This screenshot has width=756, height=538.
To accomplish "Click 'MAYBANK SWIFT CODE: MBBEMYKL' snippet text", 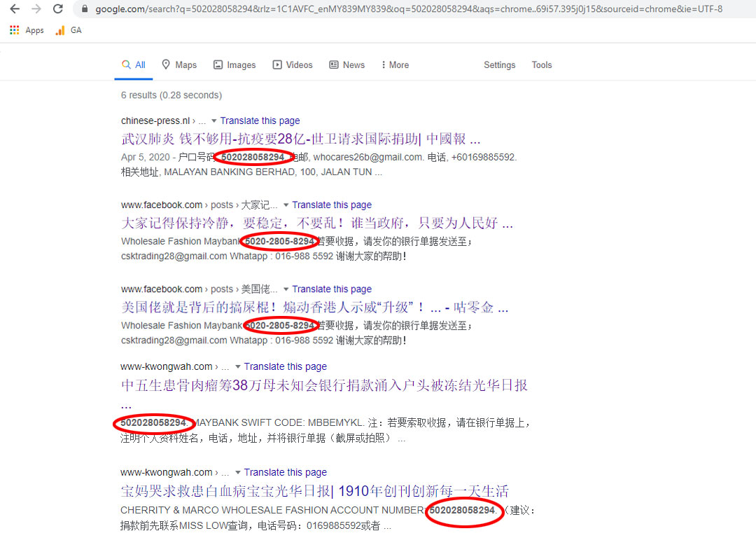I will tap(279, 422).
